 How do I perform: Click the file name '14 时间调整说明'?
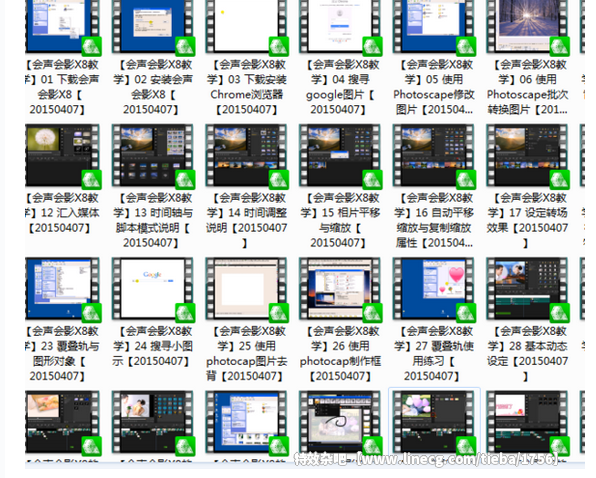pyautogui.click(x=246, y=220)
